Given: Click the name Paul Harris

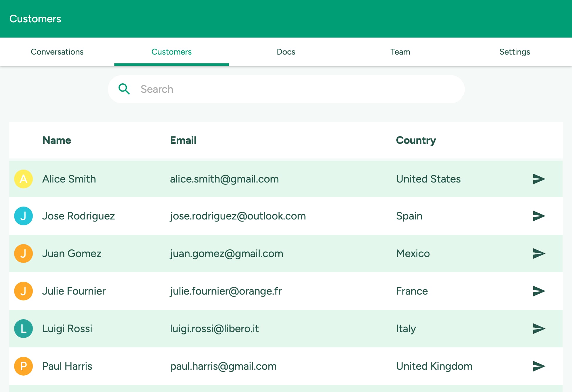Looking at the screenshot, I should [x=67, y=366].
